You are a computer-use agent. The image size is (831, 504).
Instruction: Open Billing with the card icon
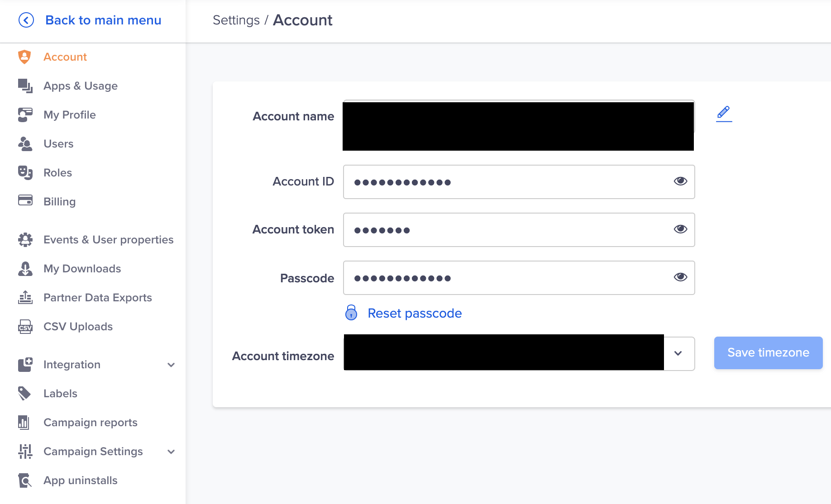24,201
